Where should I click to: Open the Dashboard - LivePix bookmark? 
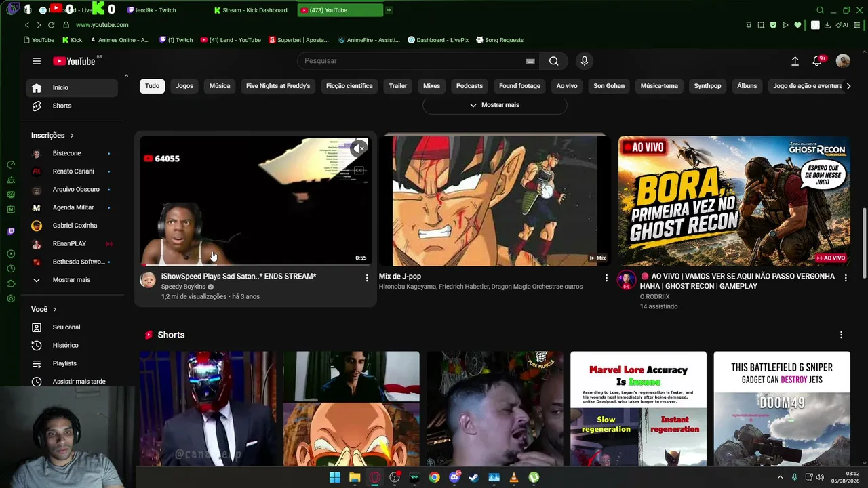point(438,40)
